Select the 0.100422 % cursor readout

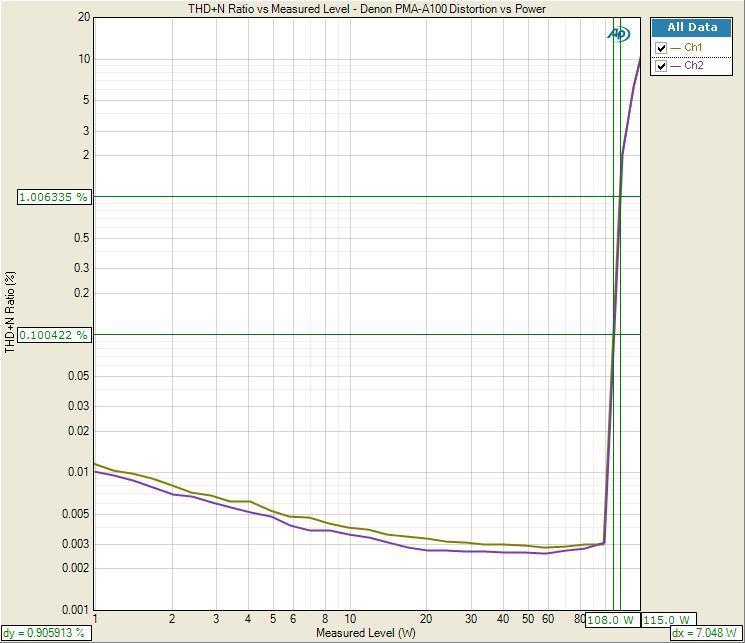(54, 335)
